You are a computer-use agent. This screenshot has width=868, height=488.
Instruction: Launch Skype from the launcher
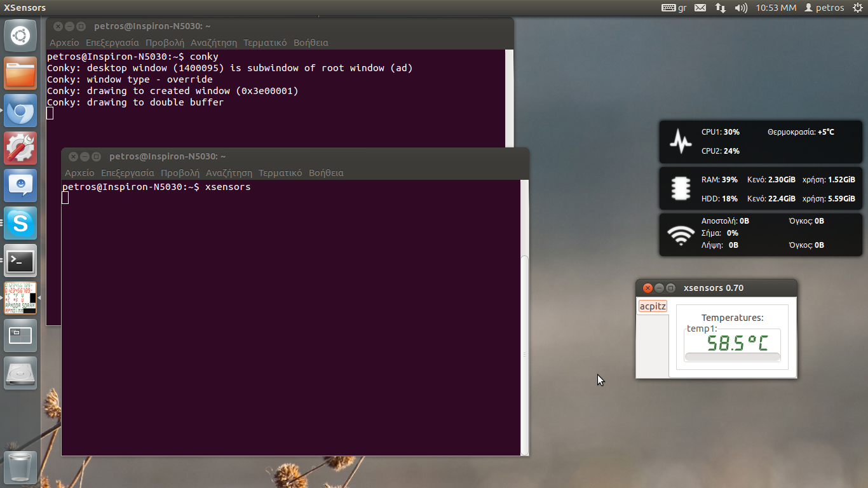20,223
